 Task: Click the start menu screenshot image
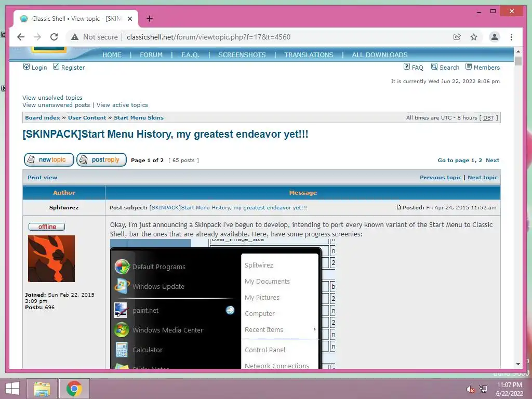[x=222, y=303]
